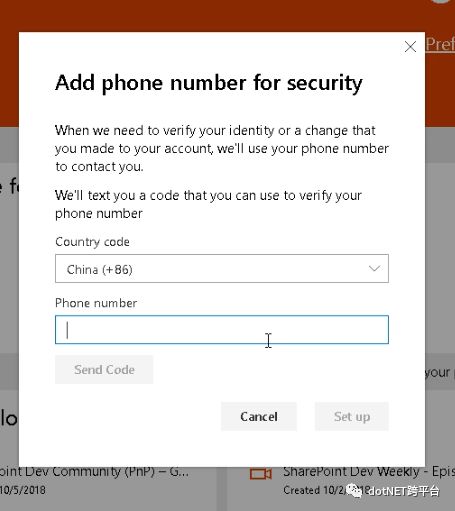Open the China (+86) country code dropdown
Screen dimensions: 455x511
click(222, 269)
